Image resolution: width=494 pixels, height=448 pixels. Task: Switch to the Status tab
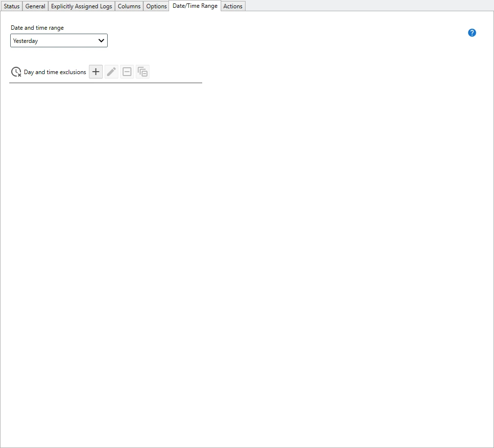tap(12, 6)
